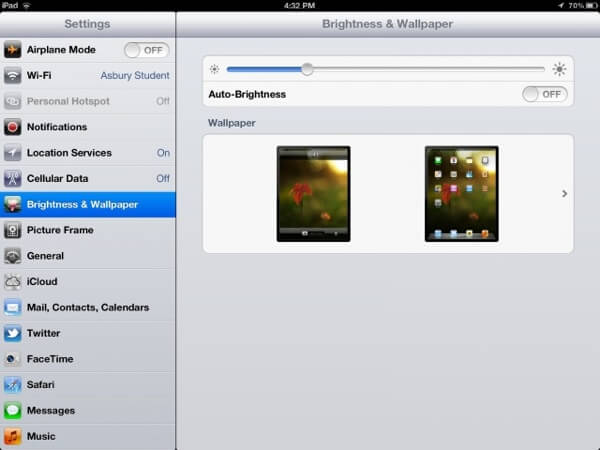
Task: Tap the lock screen wallpaper thumbnail
Action: [313, 194]
